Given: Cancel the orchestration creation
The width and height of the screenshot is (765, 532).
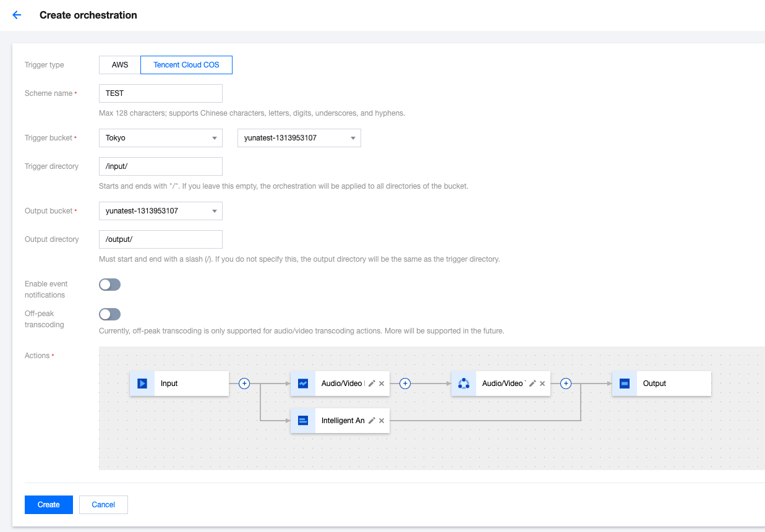Looking at the screenshot, I should [103, 505].
